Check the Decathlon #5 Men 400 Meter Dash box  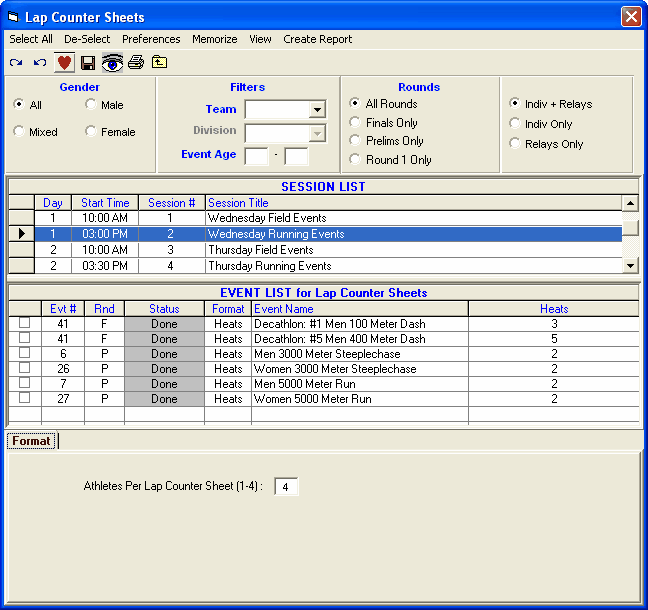click(x=24, y=338)
